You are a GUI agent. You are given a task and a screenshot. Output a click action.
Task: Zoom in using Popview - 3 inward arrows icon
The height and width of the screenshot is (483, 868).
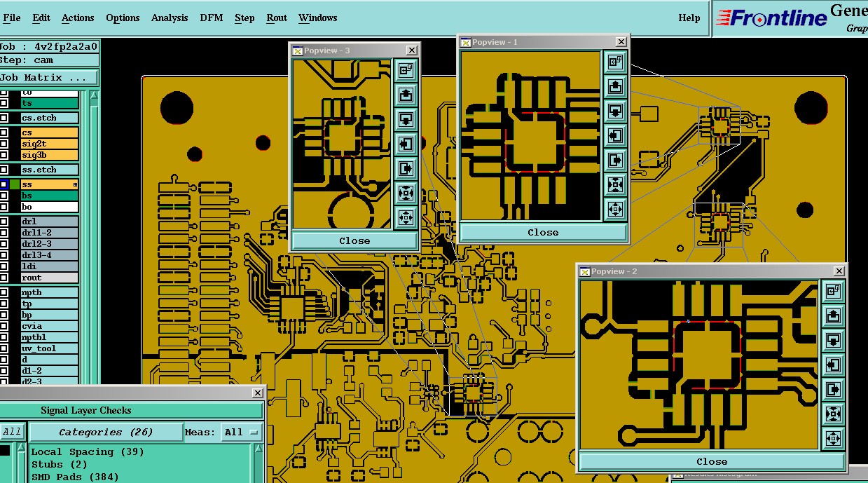(406, 193)
